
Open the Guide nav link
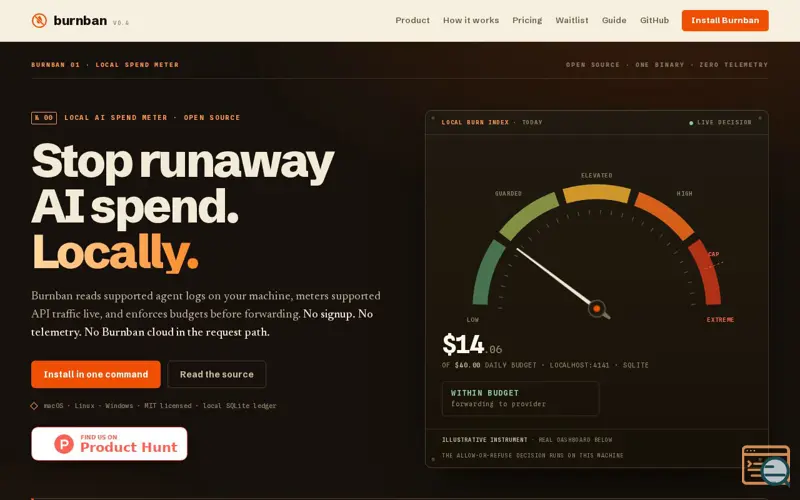point(614,20)
